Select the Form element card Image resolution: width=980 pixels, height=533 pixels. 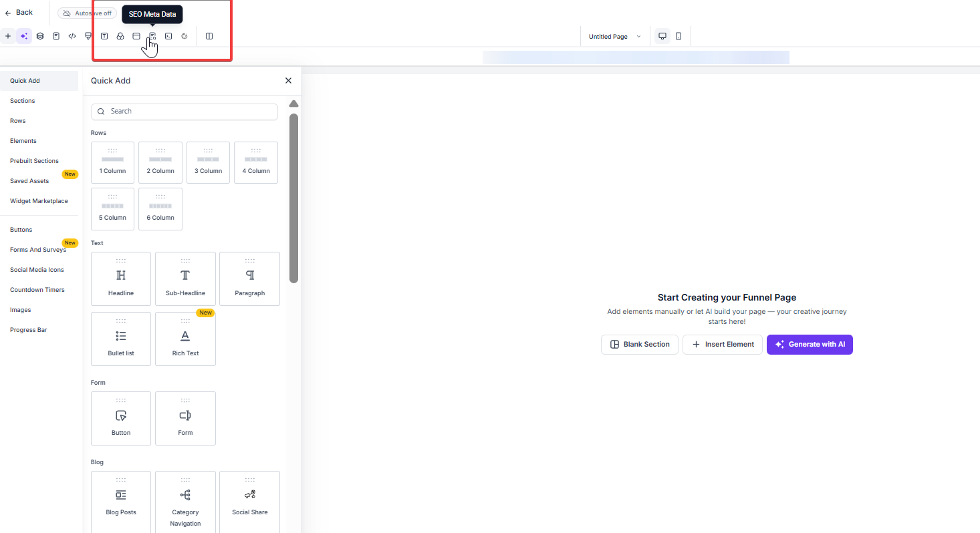pos(185,418)
